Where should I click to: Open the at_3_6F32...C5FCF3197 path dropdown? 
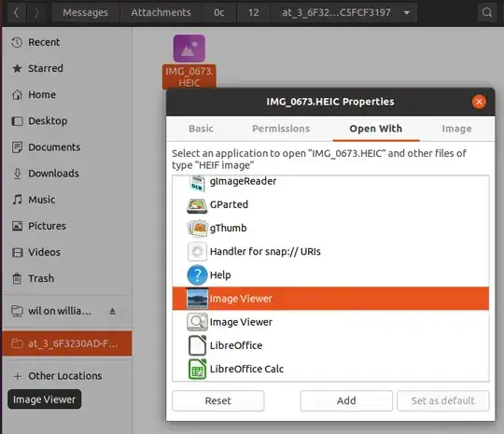click(343, 12)
